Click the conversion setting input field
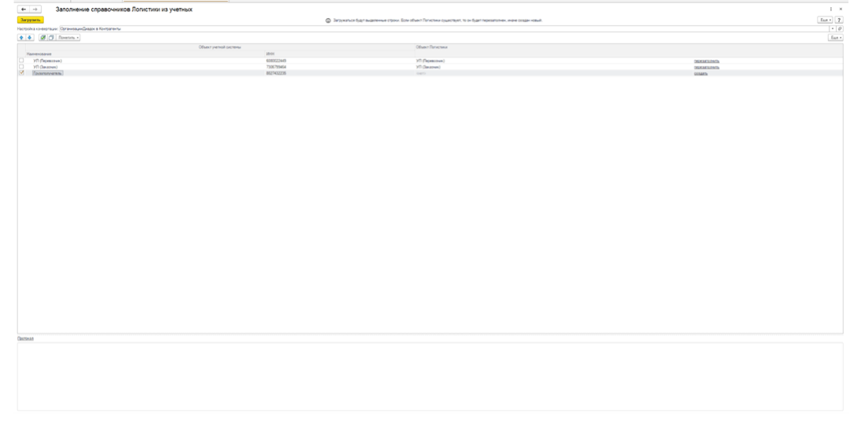 [444, 29]
